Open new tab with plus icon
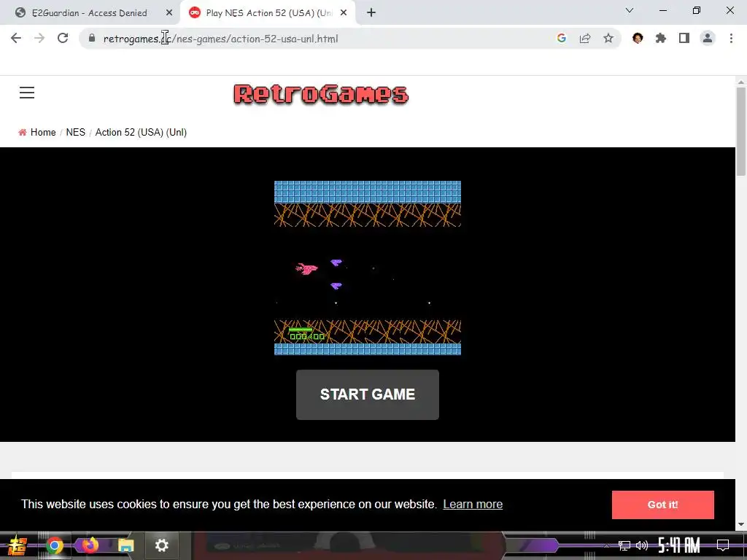 pos(371,13)
